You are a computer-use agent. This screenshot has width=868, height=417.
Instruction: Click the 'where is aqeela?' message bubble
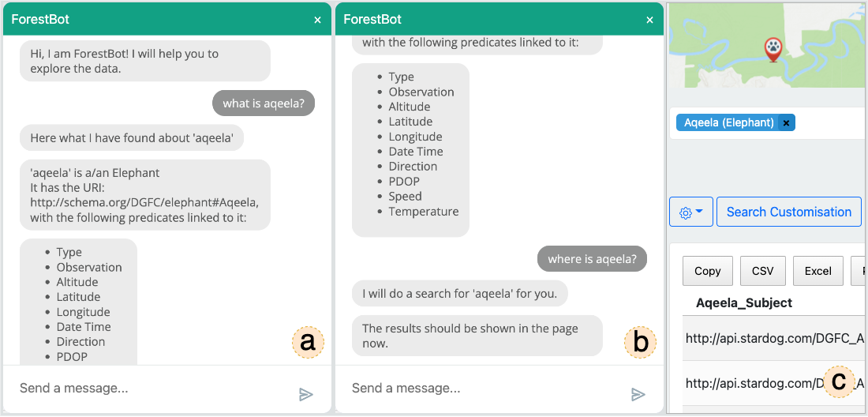coord(592,258)
